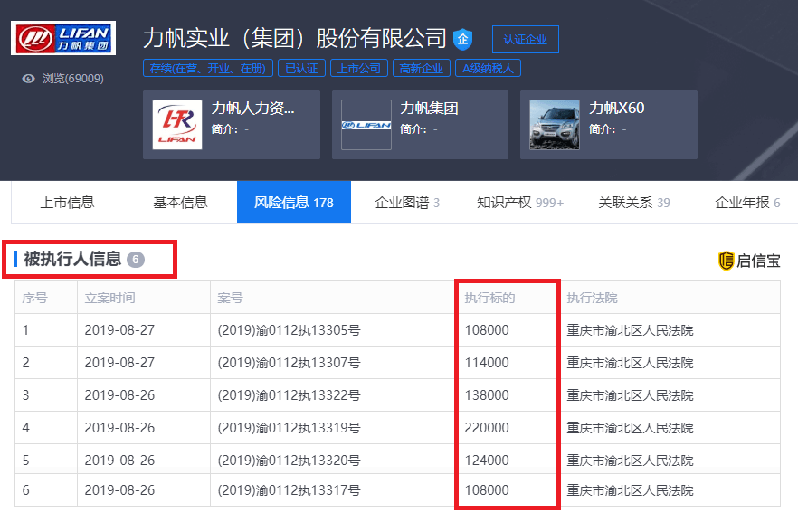
Task: Open the 力帆X60 car photo thumbnail
Action: (555, 125)
